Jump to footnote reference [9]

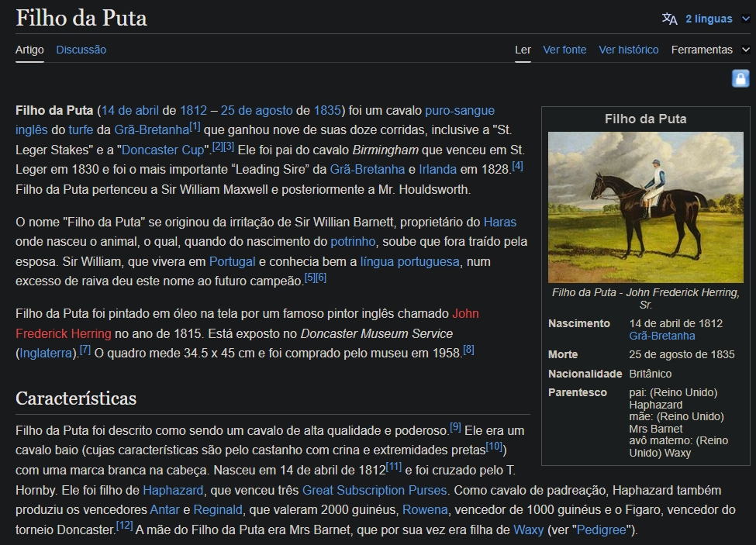click(456, 427)
